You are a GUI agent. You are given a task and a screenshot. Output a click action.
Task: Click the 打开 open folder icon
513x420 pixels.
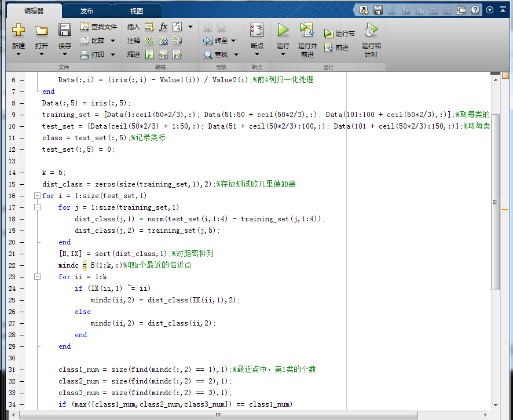pos(42,30)
